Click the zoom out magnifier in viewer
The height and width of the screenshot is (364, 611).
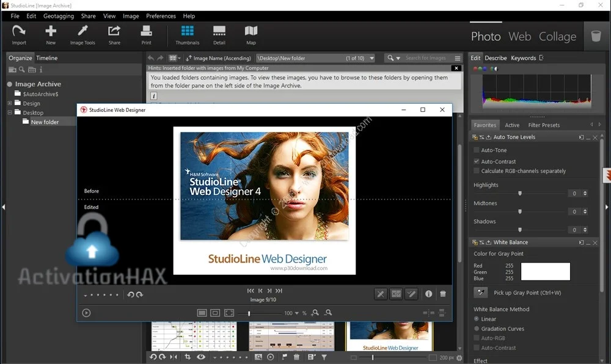pos(329,313)
